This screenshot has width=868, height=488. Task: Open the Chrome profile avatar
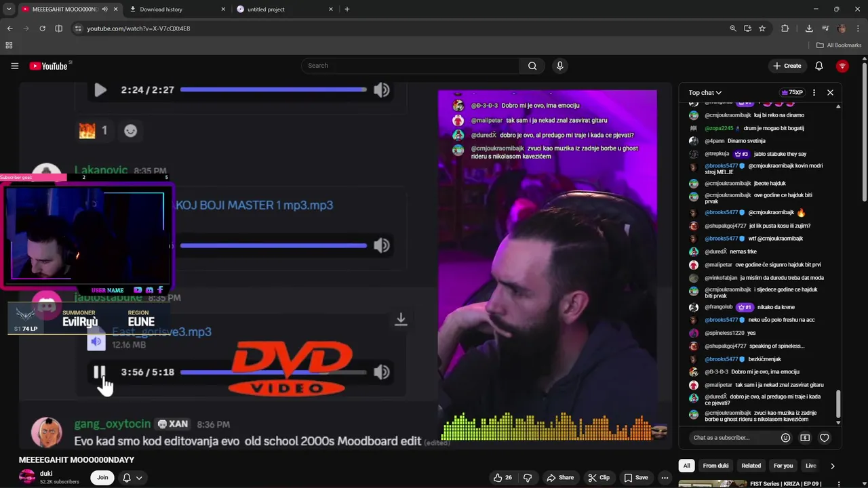(x=842, y=28)
